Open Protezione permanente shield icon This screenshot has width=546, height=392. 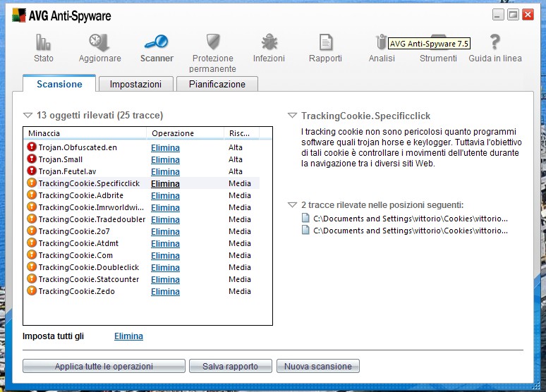213,42
